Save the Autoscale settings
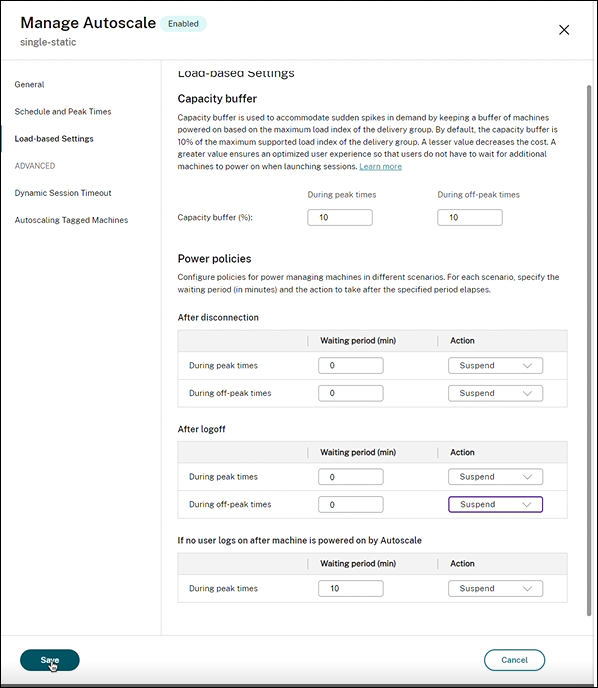598x688 pixels. click(50, 660)
